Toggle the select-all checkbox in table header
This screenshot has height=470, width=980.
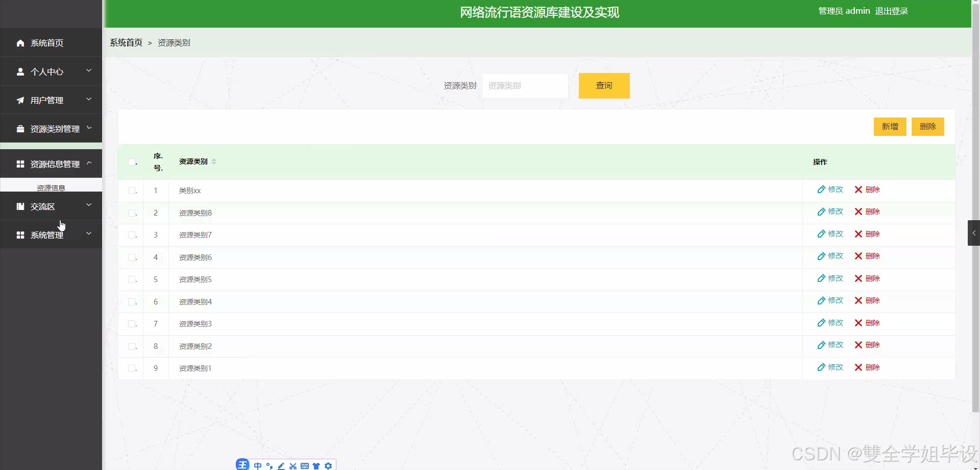click(x=131, y=161)
